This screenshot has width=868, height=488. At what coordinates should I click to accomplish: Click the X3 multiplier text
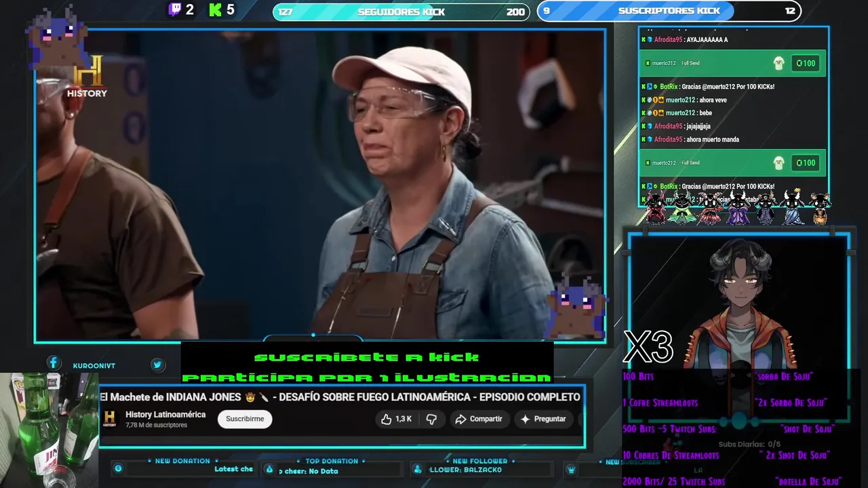[x=648, y=346]
